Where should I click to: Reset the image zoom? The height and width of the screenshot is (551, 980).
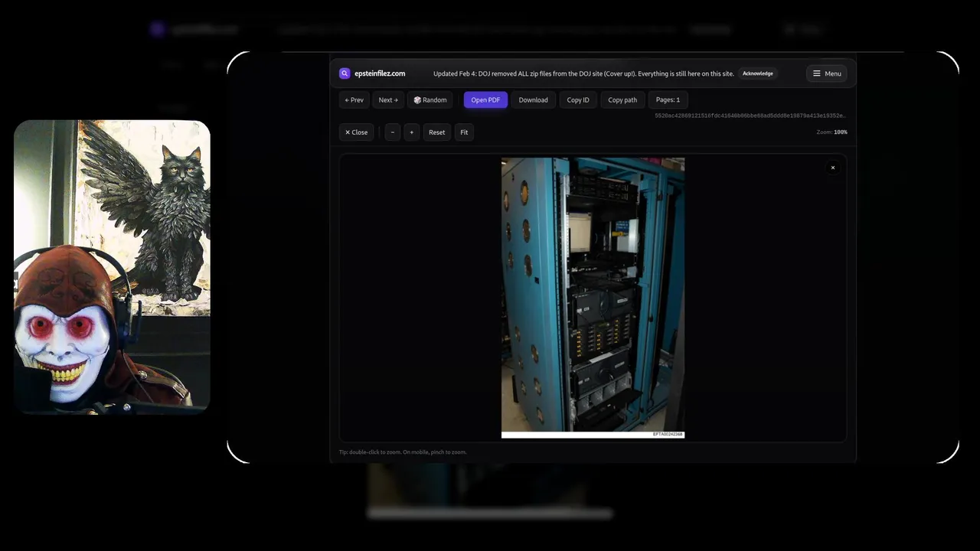[x=436, y=132]
